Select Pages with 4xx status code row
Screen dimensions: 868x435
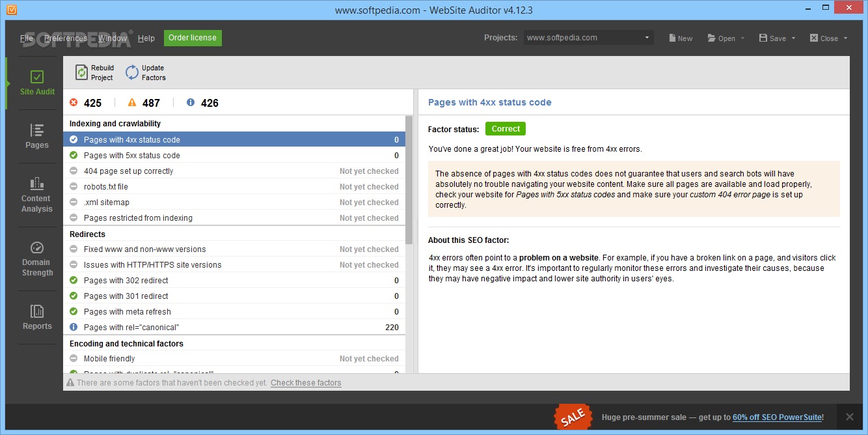coord(234,140)
